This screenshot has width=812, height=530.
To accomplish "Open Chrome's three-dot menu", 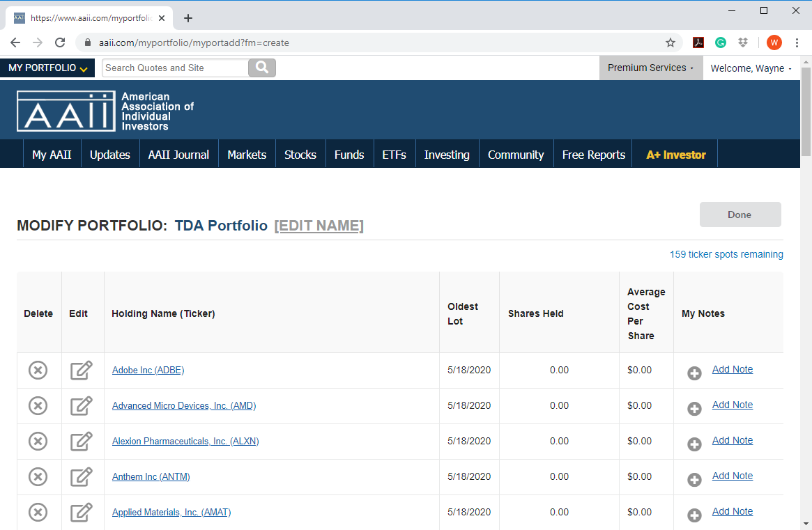I will 797,42.
